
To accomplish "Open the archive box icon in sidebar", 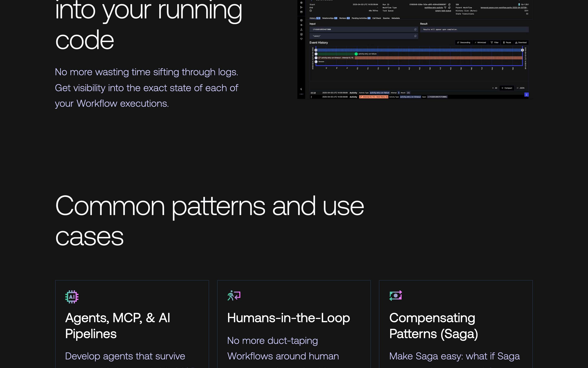I will [301, 12].
